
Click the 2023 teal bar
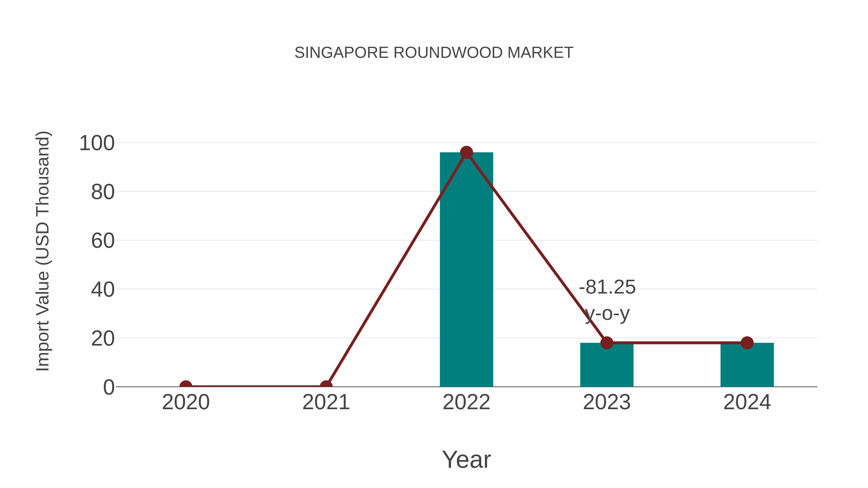pyautogui.click(x=607, y=365)
